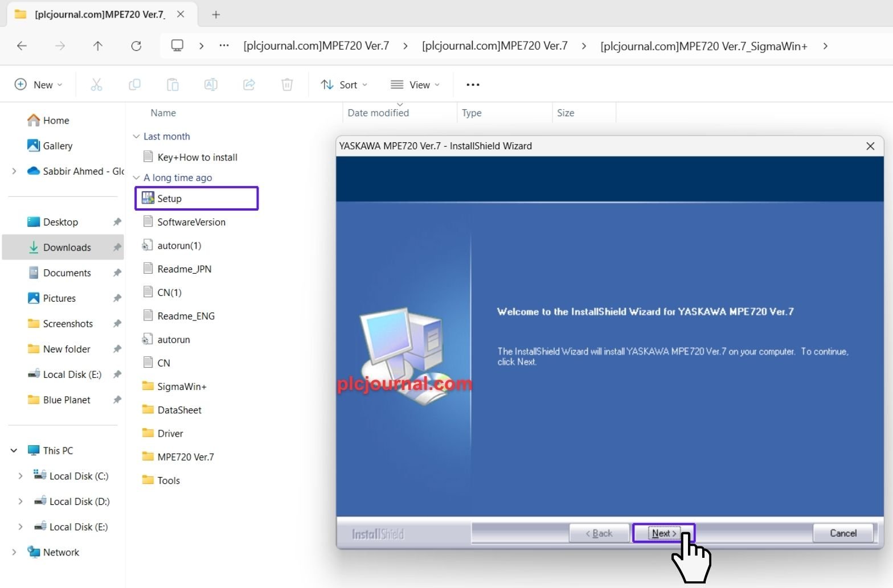Image resolution: width=893 pixels, height=588 pixels.
Task: Expand Local Disk (C:) tree node
Action: tap(21, 476)
